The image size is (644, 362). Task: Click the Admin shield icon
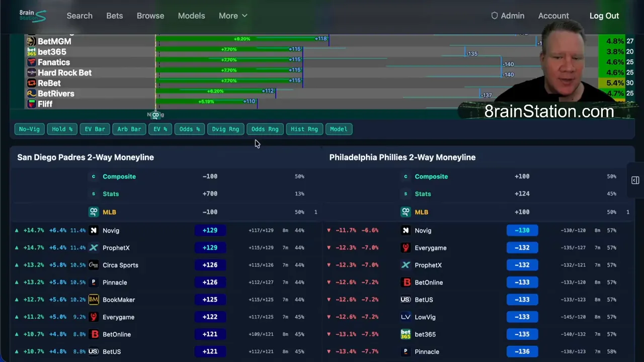495,16
